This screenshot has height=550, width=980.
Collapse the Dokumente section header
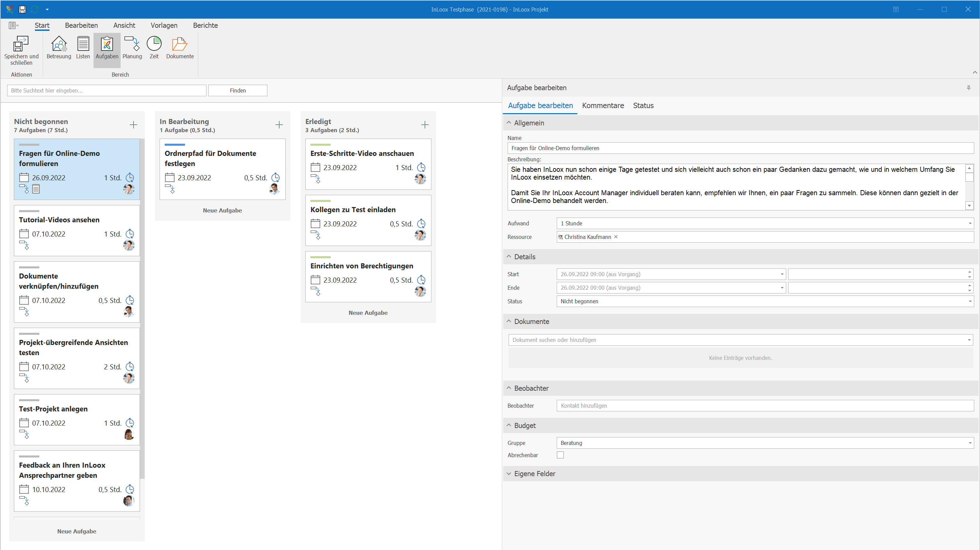(x=509, y=321)
